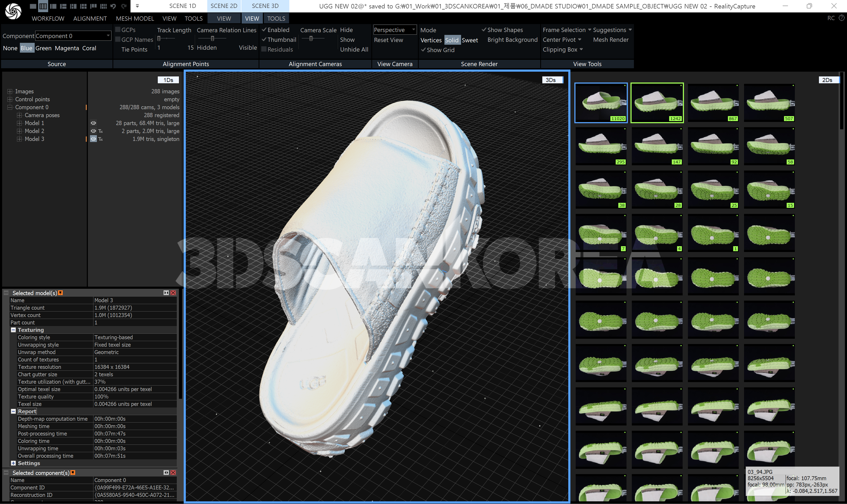Open the quick access toolbar arrow

coord(137,6)
